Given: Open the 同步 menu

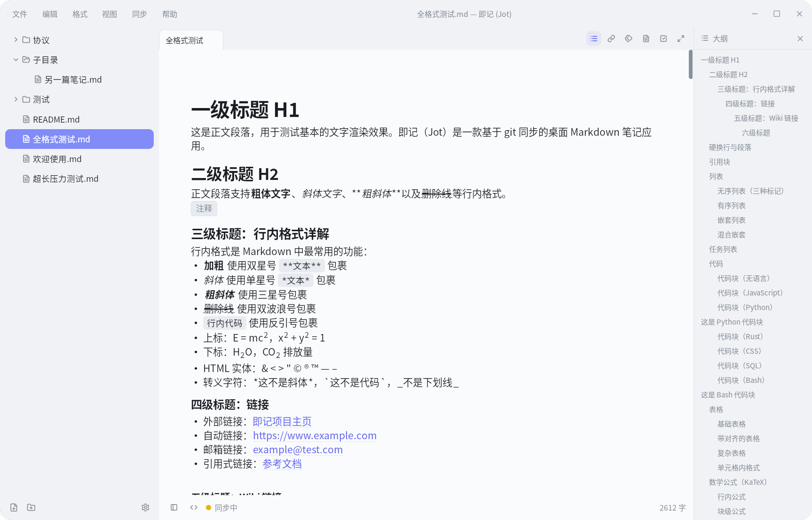Looking at the screenshot, I should coord(140,14).
